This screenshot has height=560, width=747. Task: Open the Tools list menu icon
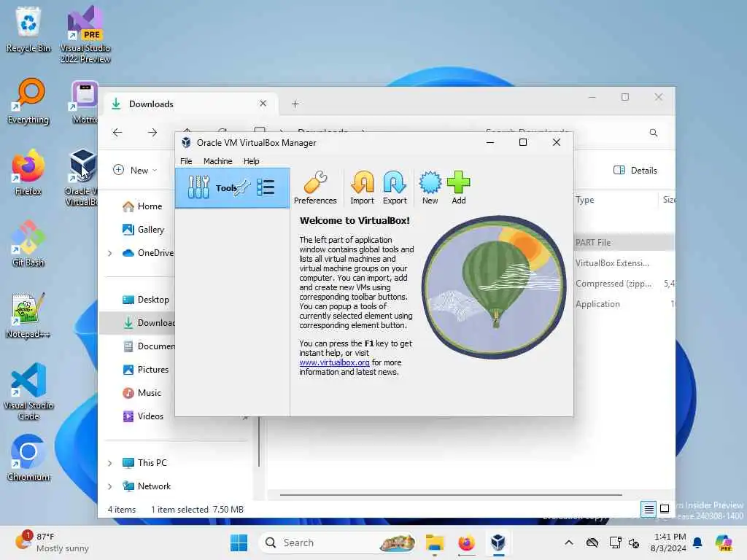tap(266, 187)
